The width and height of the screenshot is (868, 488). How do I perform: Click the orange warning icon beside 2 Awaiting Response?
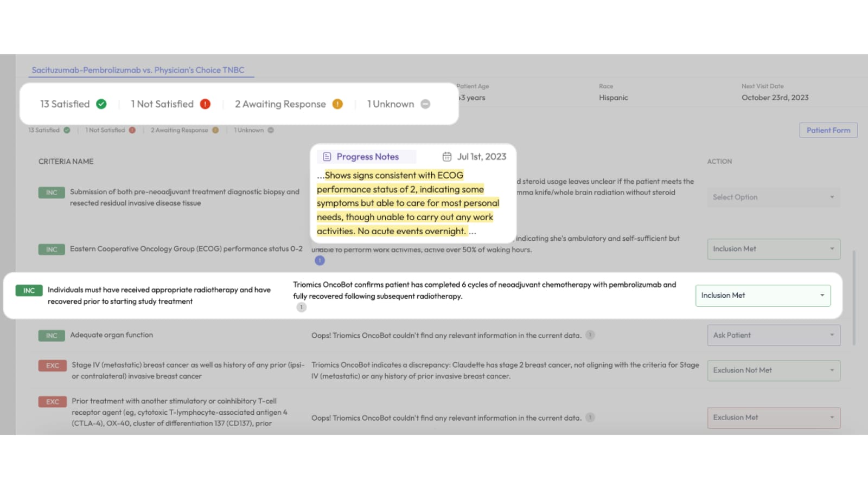(x=337, y=104)
